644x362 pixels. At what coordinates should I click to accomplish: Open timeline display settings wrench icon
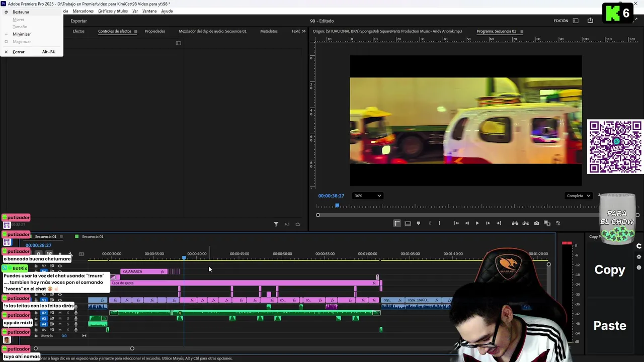click(x=70, y=254)
